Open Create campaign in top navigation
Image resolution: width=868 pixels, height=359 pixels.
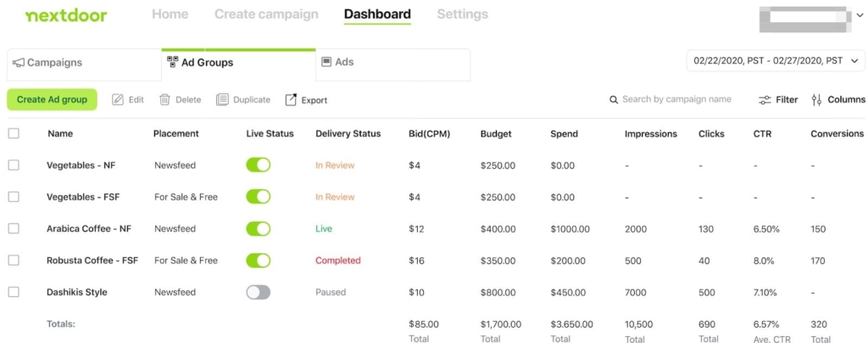coord(266,14)
